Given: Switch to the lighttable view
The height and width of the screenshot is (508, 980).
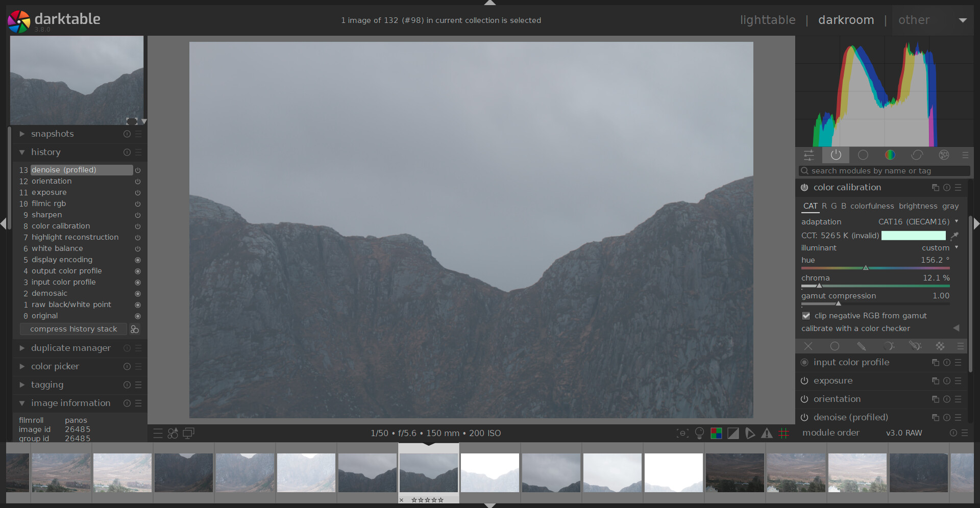Looking at the screenshot, I should point(767,20).
